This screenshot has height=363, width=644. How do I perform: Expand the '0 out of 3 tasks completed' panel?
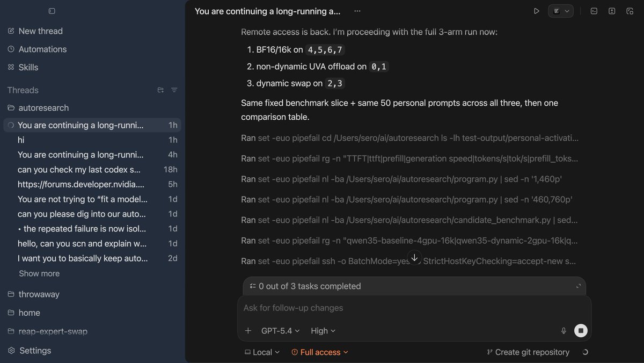coord(579,286)
